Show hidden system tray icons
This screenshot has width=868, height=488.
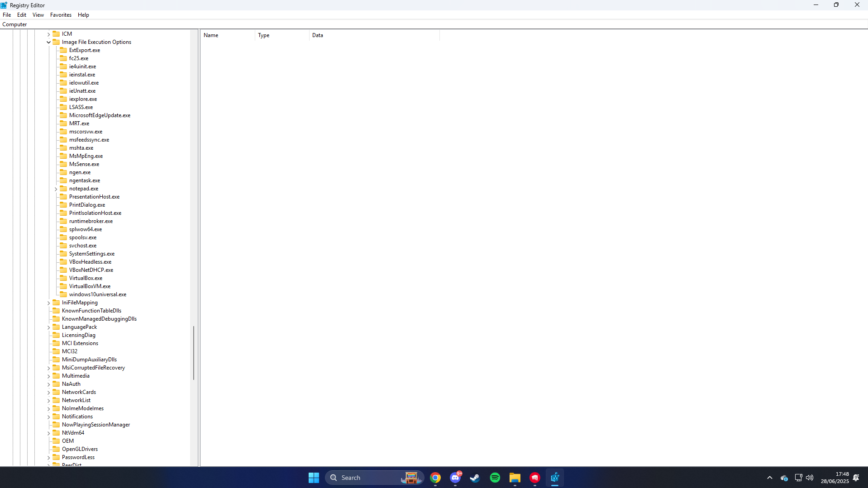point(769,478)
